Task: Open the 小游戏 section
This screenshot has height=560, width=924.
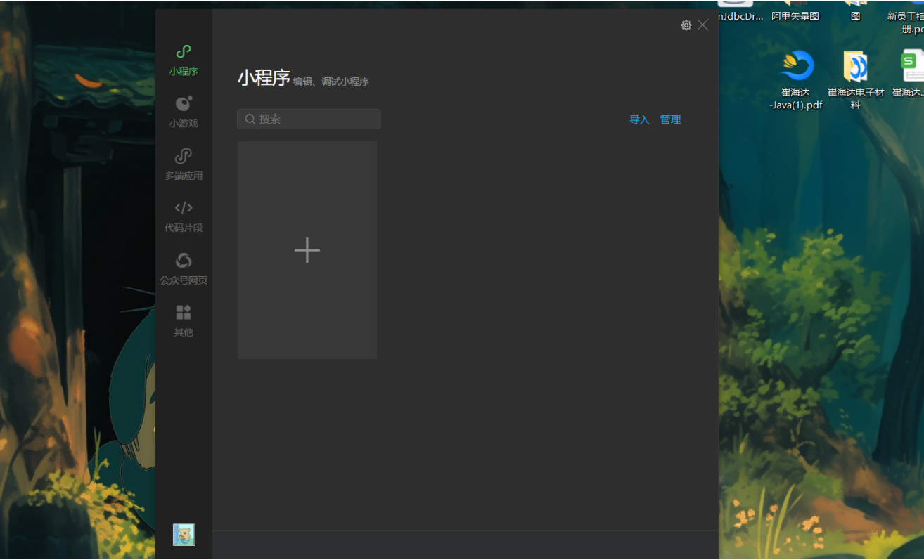Action: coord(184,112)
